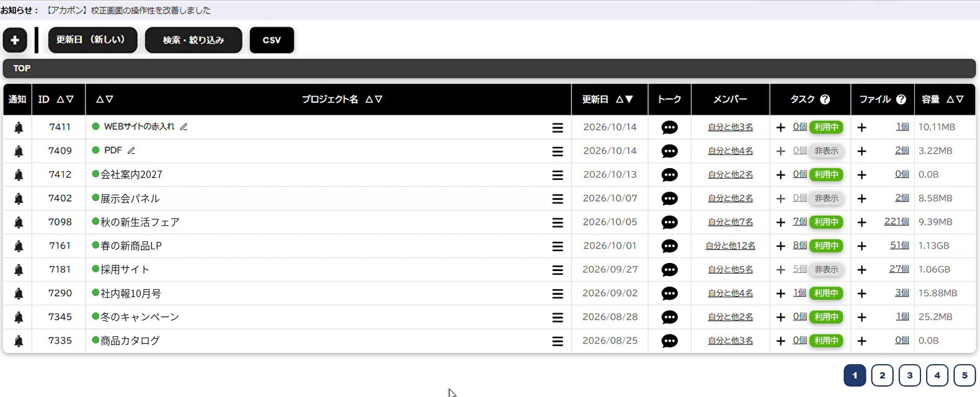This screenshot has width=980, height=397.
Task: Go to page 5
Action: click(x=964, y=375)
